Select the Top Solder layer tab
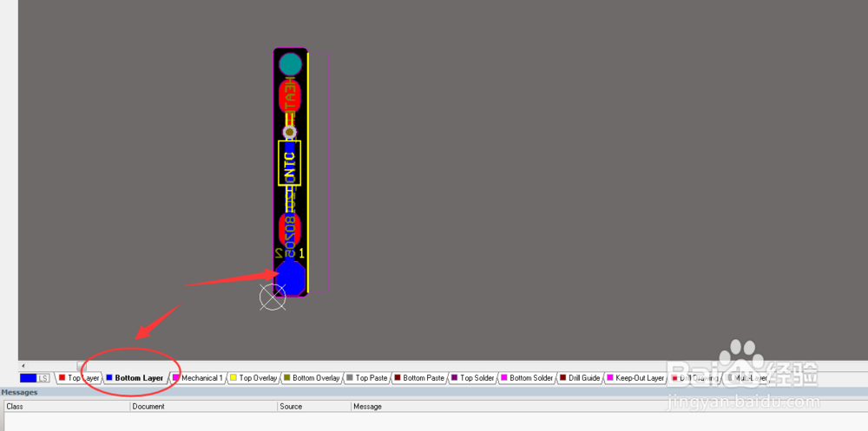Image resolution: width=868 pixels, height=431 pixels. pyautogui.click(x=472, y=378)
